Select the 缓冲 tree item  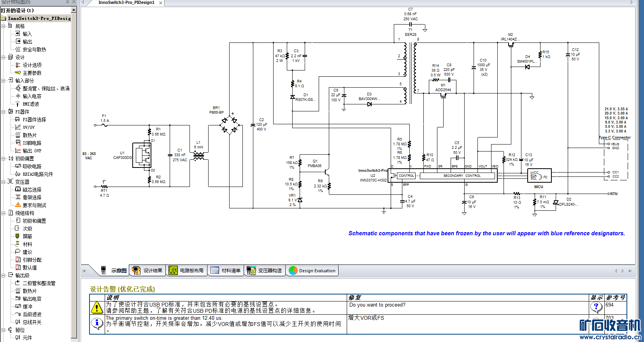click(27, 307)
